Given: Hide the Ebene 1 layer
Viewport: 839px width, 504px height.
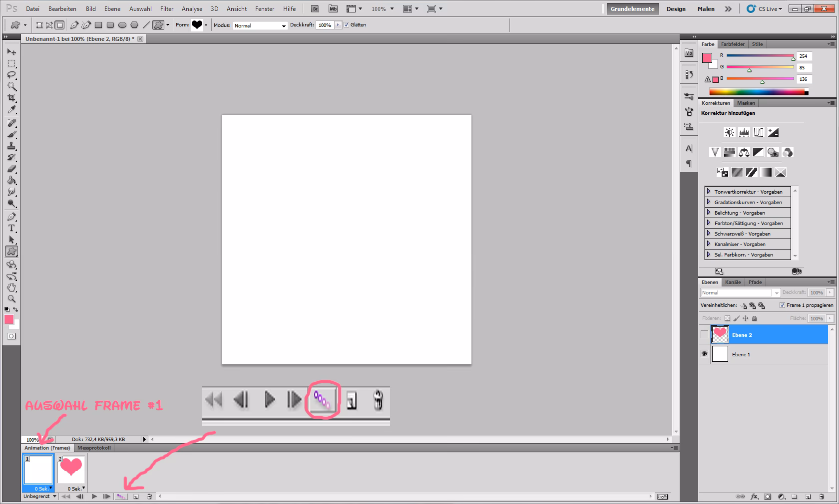Looking at the screenshot, I should point(704,354).
